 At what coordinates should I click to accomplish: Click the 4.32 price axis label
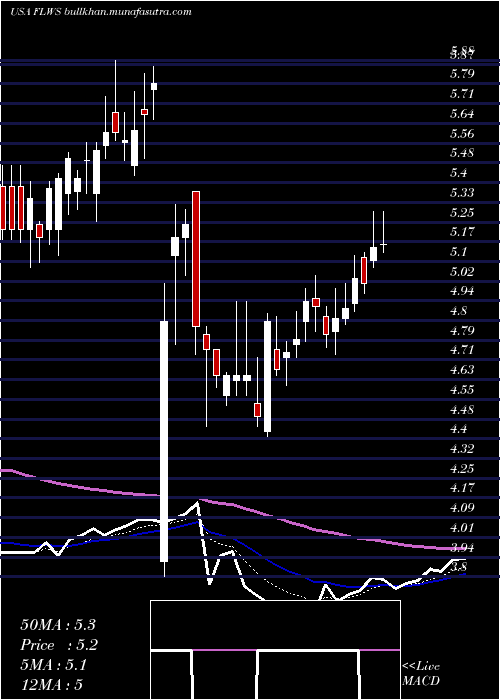pyautogui.click(x=462, y=449)
